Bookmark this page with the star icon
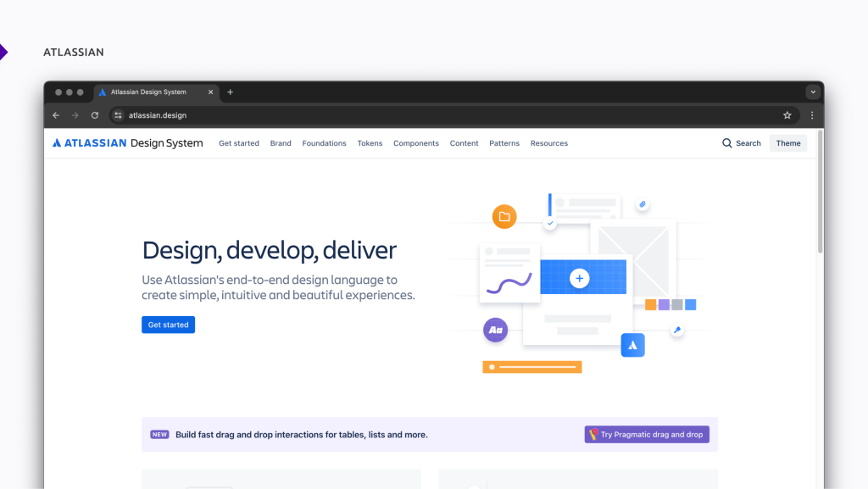This screenshot has height=489, width=868. (787, 115)
